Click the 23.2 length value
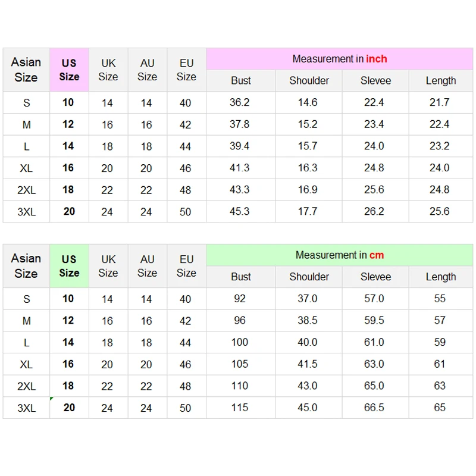Screen dimensions: 476x476 [440, 146]
